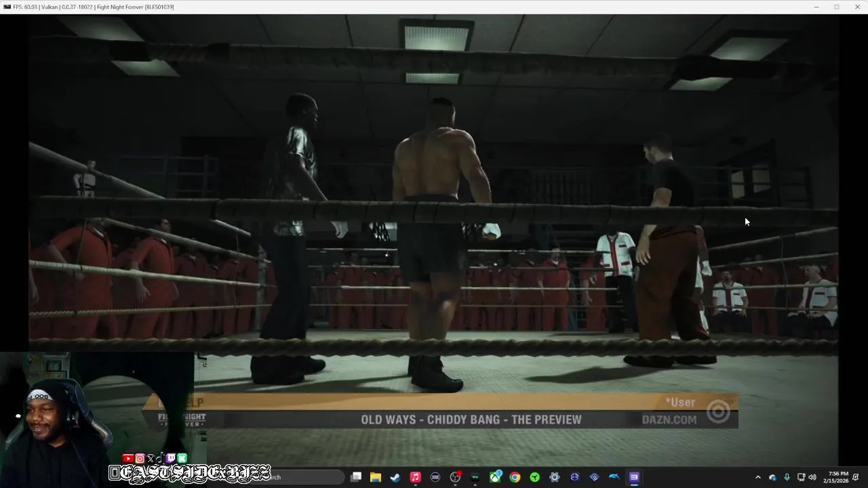Open network status tray icon
The image size is (868, 488).
point(801,477)
